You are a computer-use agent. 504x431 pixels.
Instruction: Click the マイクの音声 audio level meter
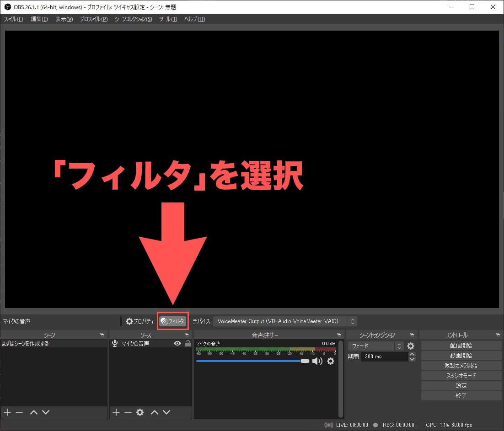(x=266, y=349)
